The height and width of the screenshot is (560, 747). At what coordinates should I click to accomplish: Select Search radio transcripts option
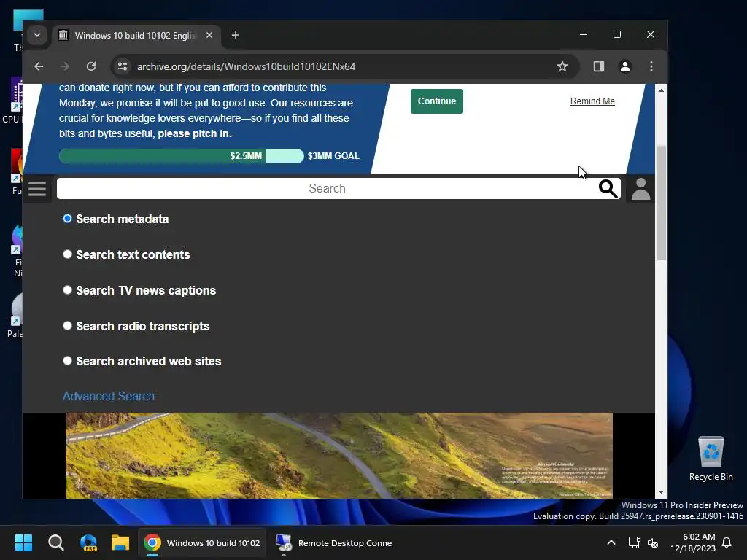pos(68,326)
